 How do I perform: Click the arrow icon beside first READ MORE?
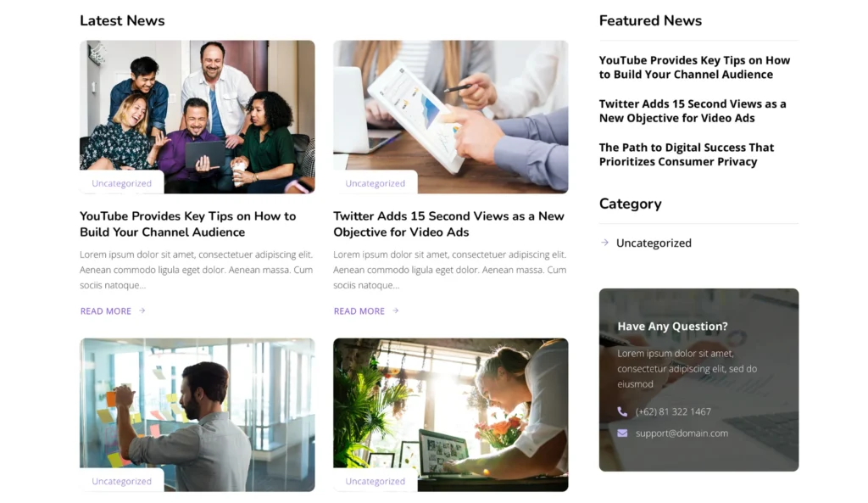click(142, 310)
